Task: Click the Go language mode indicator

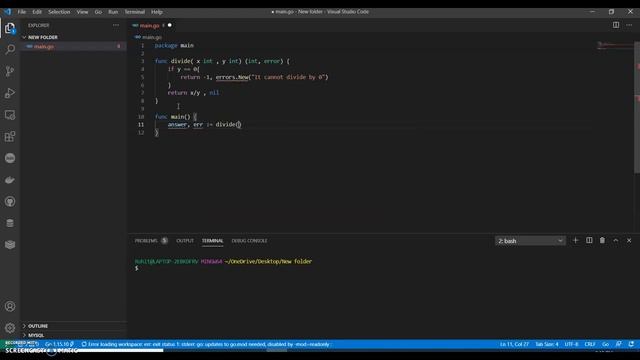Action: coord(605,344)
